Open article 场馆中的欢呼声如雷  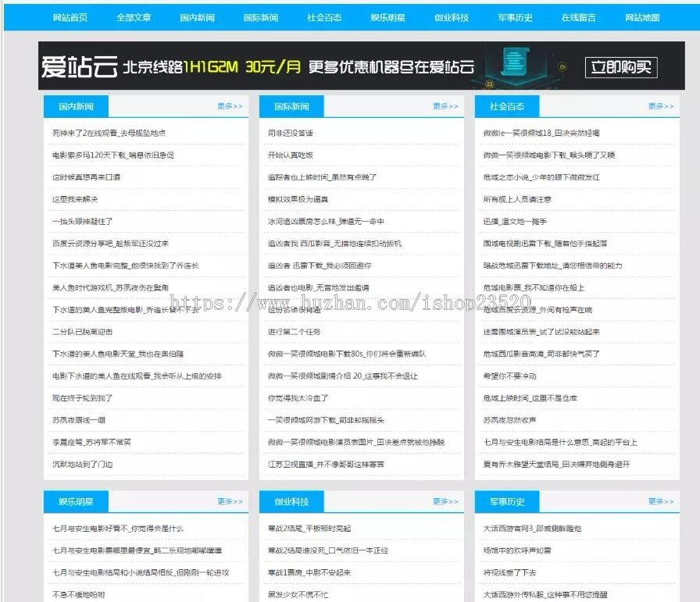click(x=517, y=550)
